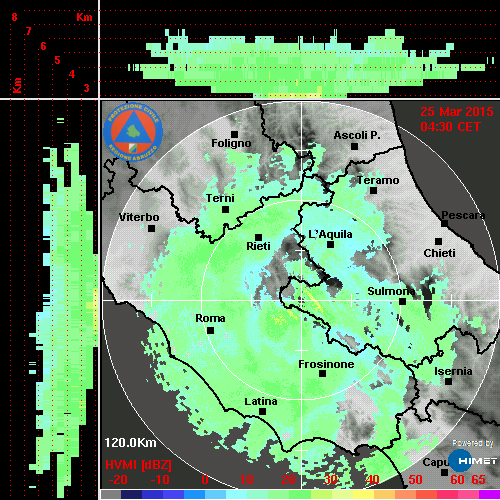Select the L'Aquila city marker square
The height and width of the screenshot is (500, 500).
coord(330,245)
